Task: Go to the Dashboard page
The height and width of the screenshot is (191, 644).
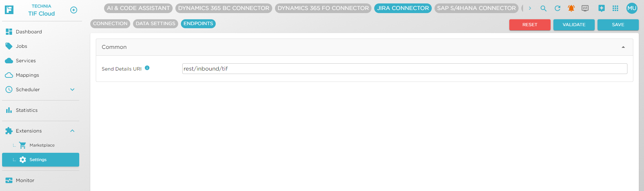Action: coord(29,32)
